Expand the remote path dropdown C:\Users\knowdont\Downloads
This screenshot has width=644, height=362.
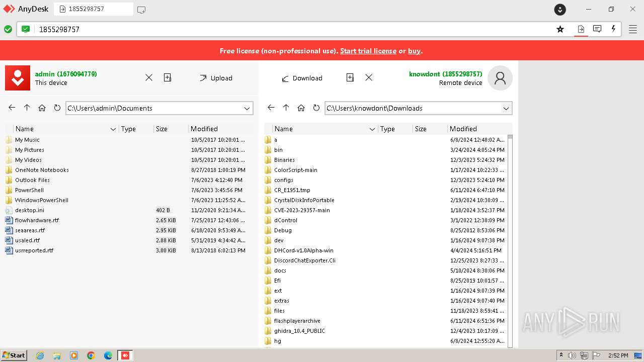pos(506,108)
